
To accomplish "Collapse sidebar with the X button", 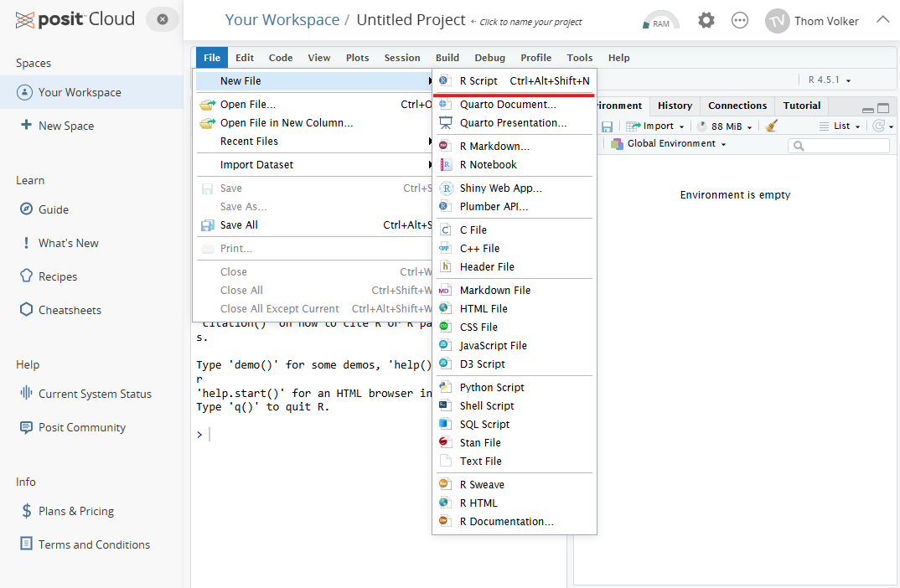I will 163,19.
